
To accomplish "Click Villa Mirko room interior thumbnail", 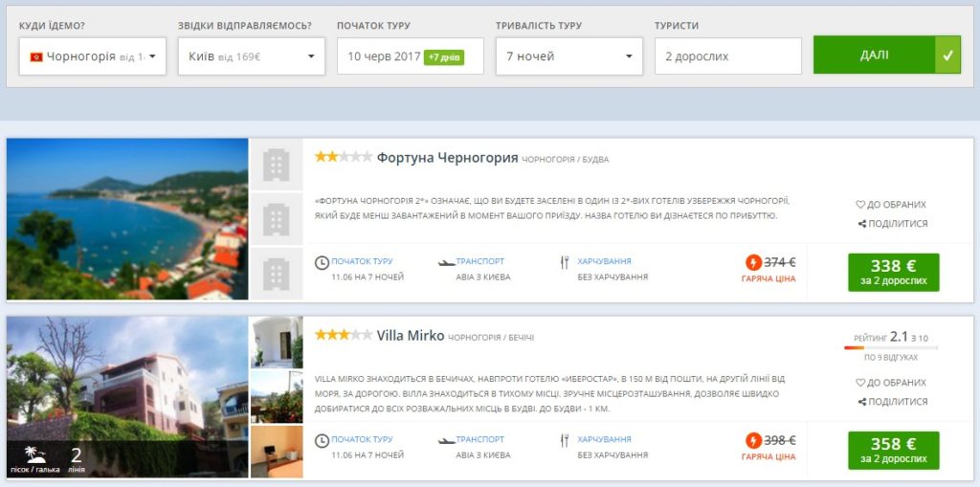I will [x=277, y=452].
